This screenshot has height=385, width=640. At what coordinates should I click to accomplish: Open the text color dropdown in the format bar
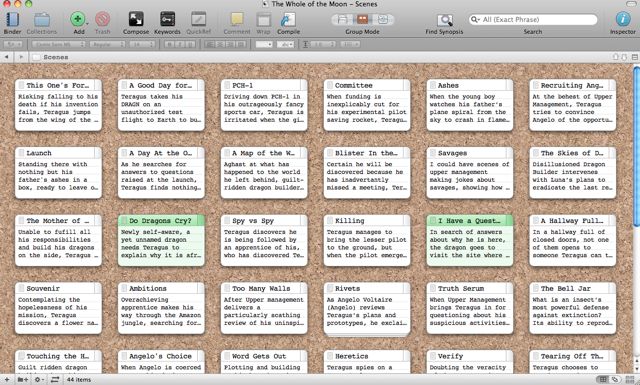(x=264, y=44)
